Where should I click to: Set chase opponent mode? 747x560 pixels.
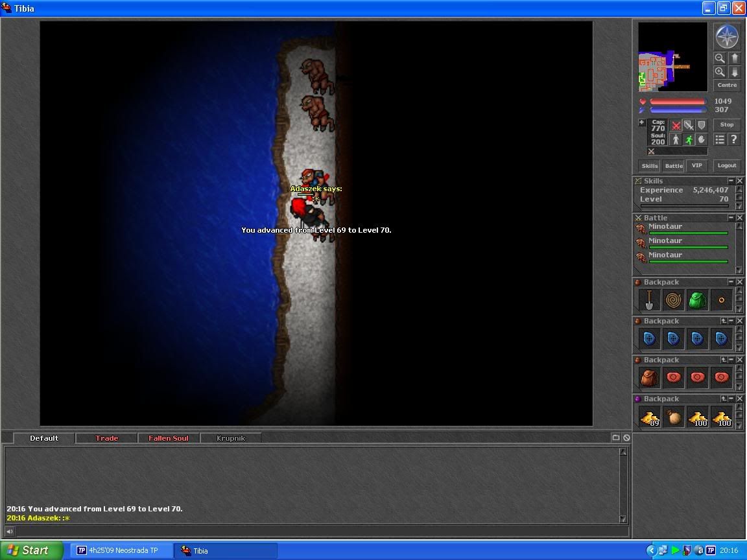tap(689, 139)
